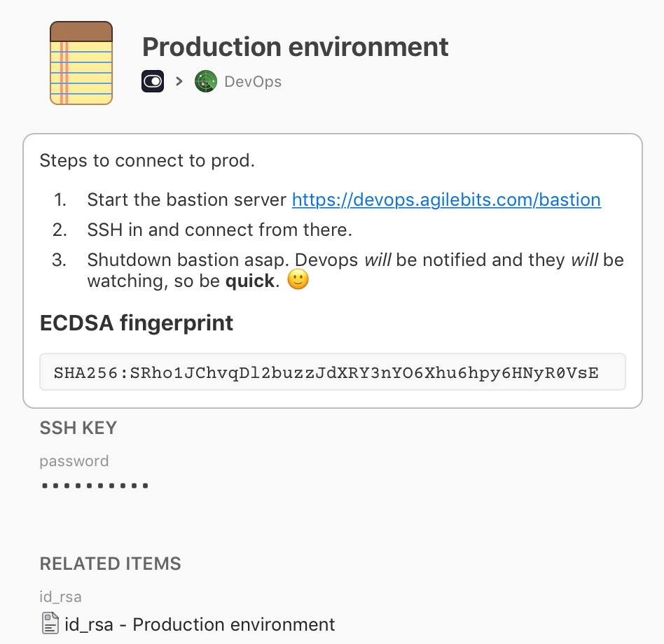This screenshot has width=664, height=644.
Task: Click the password field to show its value
Action: coord(94,484)
